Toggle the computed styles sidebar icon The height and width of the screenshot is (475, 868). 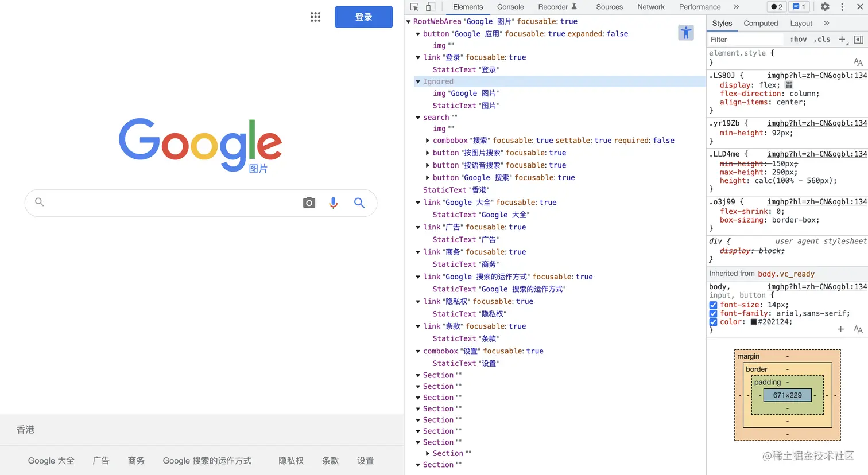tap(859, 40)
